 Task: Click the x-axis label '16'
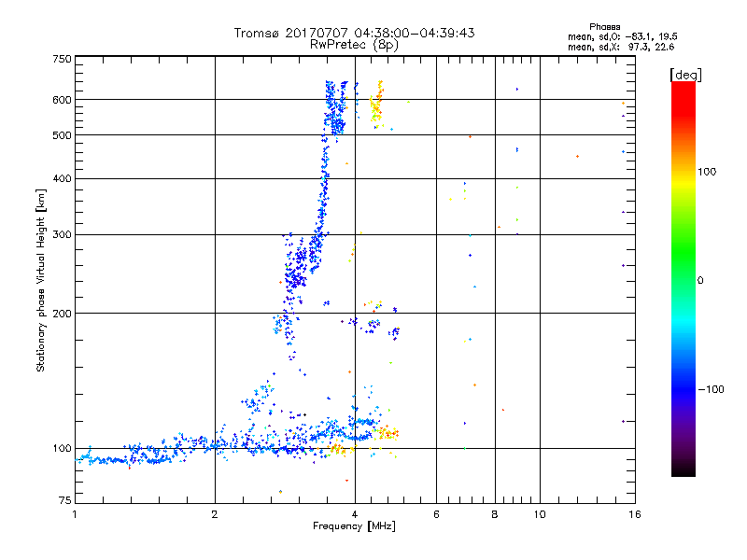(635, 514)
